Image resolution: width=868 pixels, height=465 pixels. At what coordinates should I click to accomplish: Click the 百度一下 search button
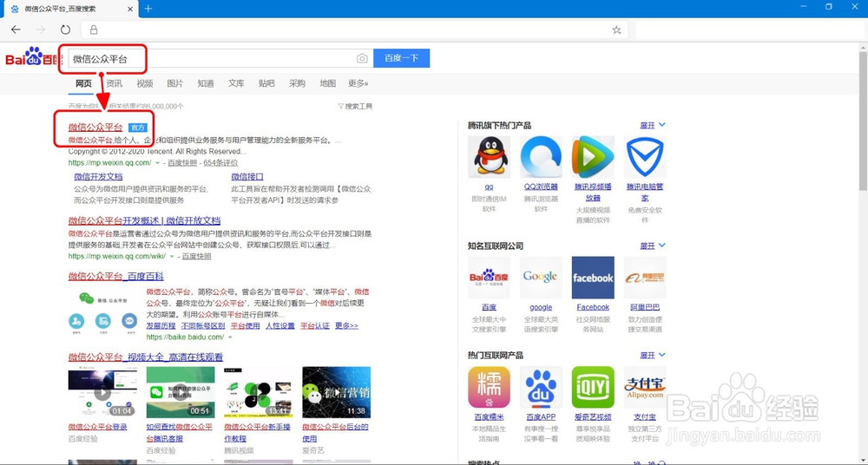coord(401,58)
